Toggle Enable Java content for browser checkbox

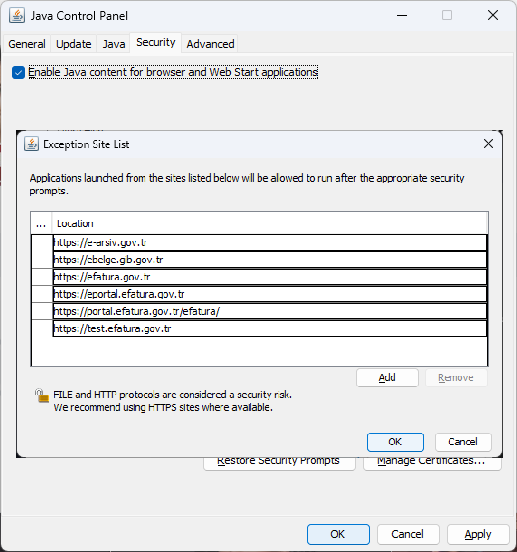coord(18,73)
